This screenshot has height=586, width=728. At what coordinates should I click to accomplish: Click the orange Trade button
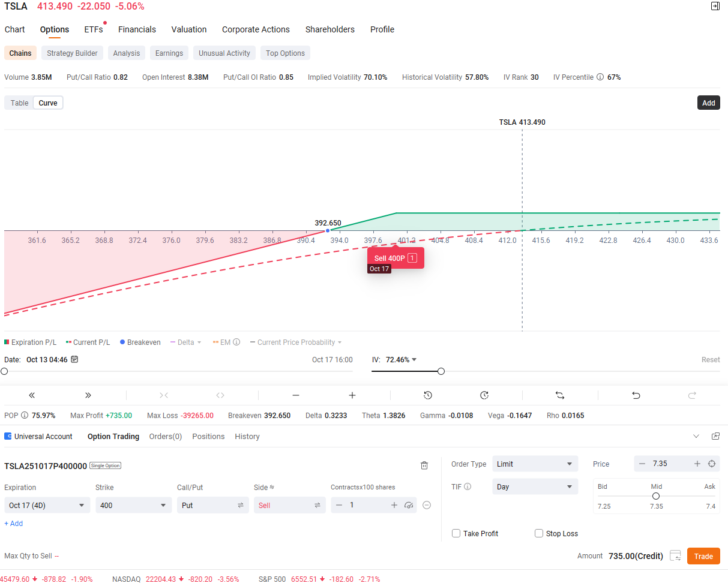pos(703,556)
